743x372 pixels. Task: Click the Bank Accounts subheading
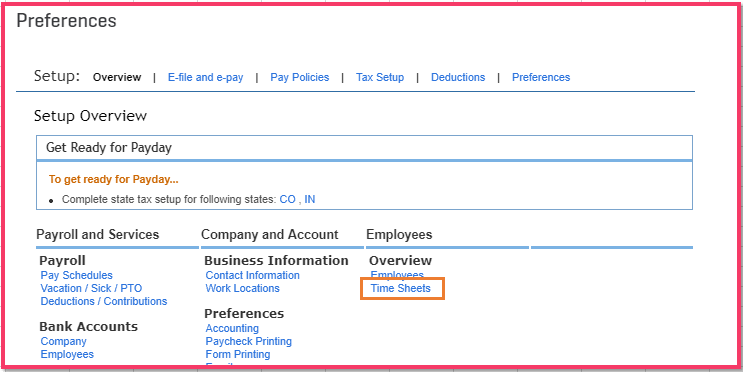click(89, 327)
